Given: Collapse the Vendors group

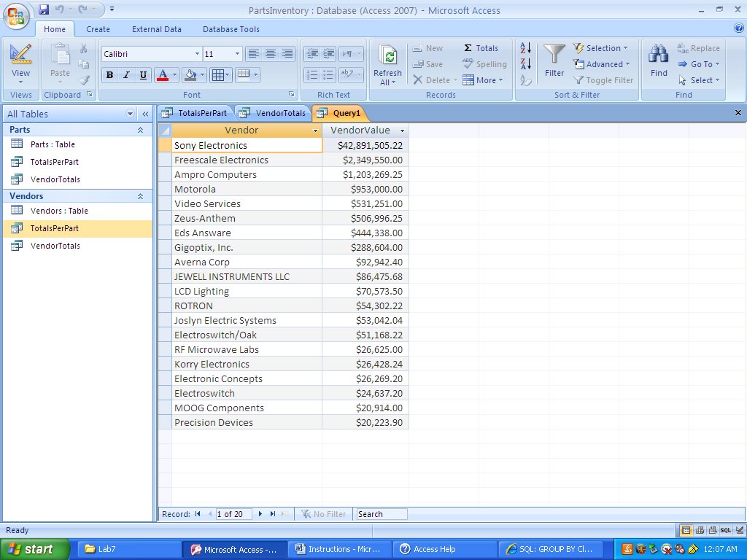Looking at the screenshot, I should [x=141, y=195].
